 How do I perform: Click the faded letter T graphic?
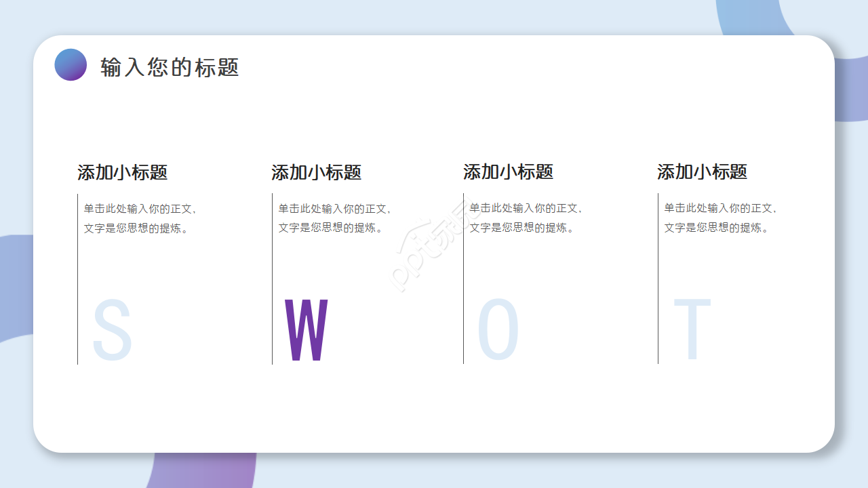click(x=694, y=330)
